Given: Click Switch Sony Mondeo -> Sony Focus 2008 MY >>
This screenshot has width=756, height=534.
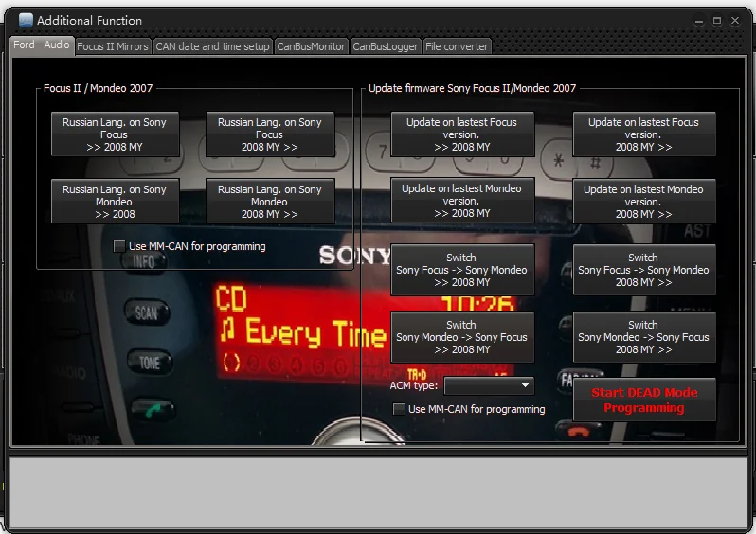Looking at the screenshot, I should coord(644,337).
